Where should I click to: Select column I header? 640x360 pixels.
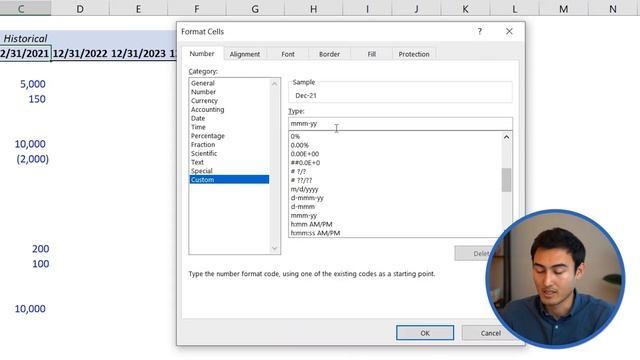[367, 9]
